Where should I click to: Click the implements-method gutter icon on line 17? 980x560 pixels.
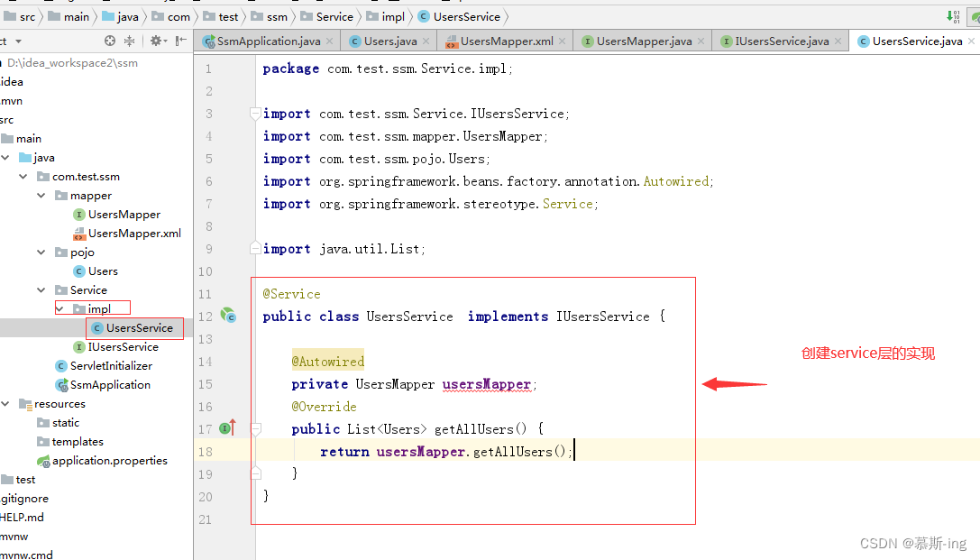pos(228,428)
